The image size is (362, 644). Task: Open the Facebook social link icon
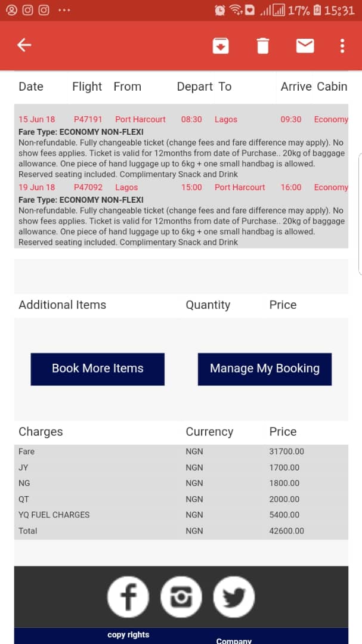click(x=128, y=597)
